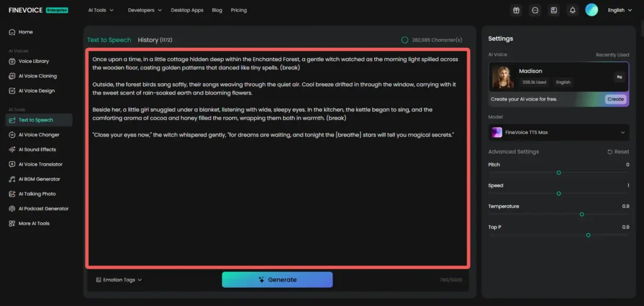Screen dimensions: 644x306
Task: Click the AI Voice Changer icon
Action: point(12,135)
